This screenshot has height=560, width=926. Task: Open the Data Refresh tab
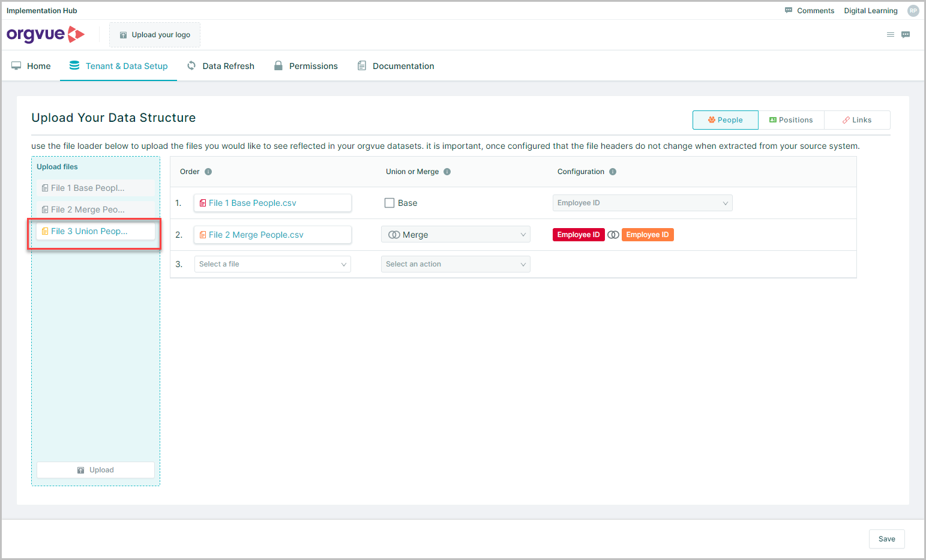point(221,66)
